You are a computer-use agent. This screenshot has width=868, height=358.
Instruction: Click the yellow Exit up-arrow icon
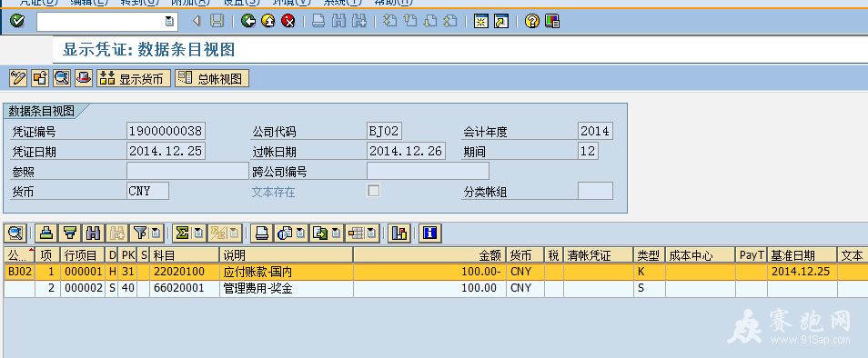click(267, 22)
